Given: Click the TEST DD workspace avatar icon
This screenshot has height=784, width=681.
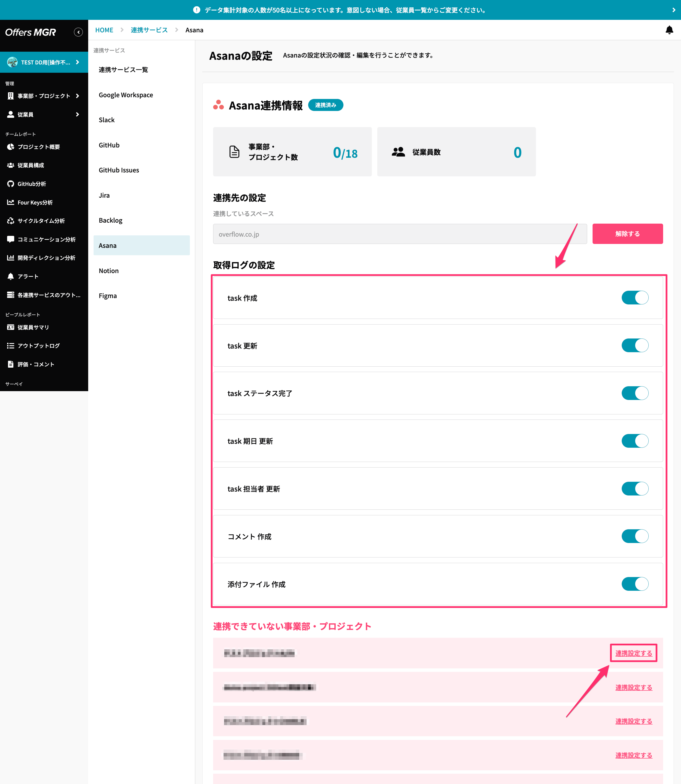Looking at the screenshot, I should (x=12, y=62).
